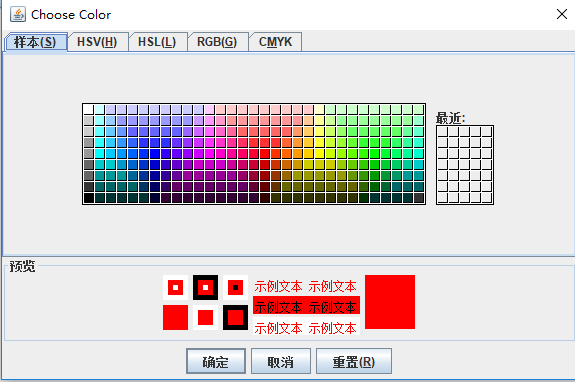Choose the pure red swatch in the palette
The image size is (575, 382).
pos(264,153)
